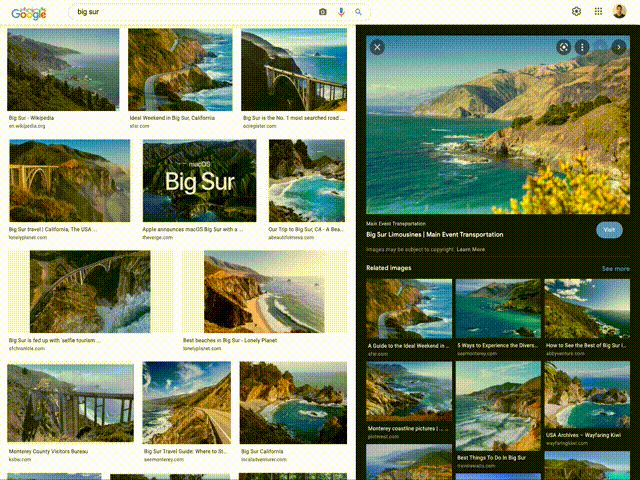The height and width of the screenshot is (480, 640).
Task: Open the large coastline preview image
Action: pos(498,124)
